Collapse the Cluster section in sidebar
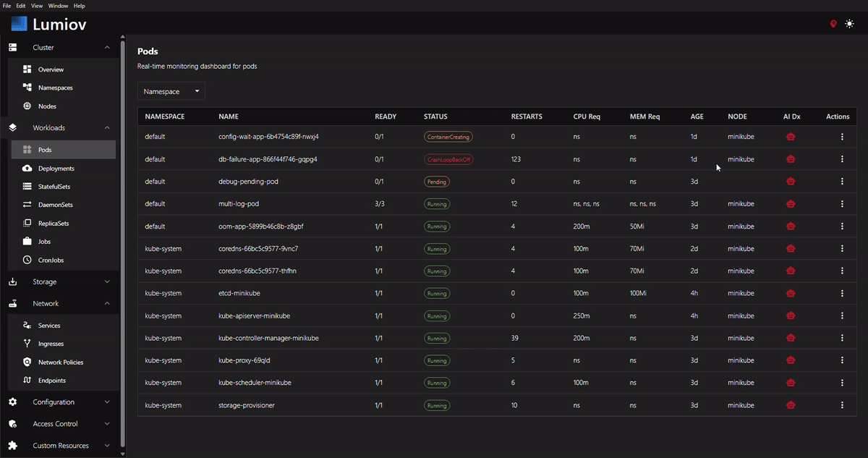The width and height of the screenshot is (868, 458). pyautogui.click(x=108, y=48)
